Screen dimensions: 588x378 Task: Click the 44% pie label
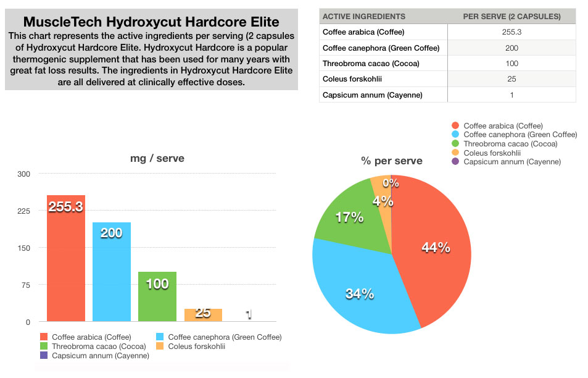point(436,248)
